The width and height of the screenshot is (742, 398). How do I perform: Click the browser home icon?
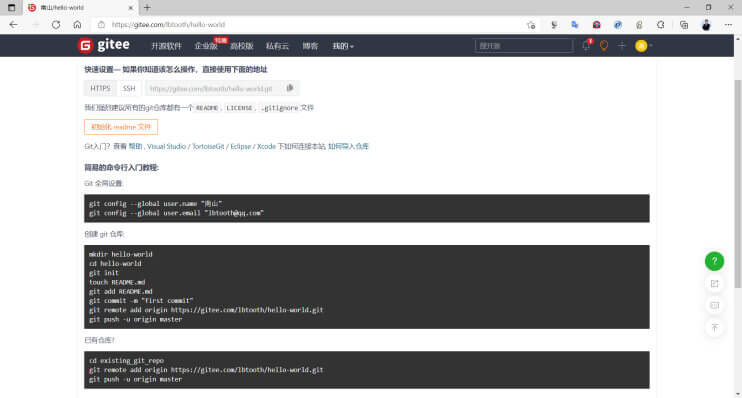point(77,25)
